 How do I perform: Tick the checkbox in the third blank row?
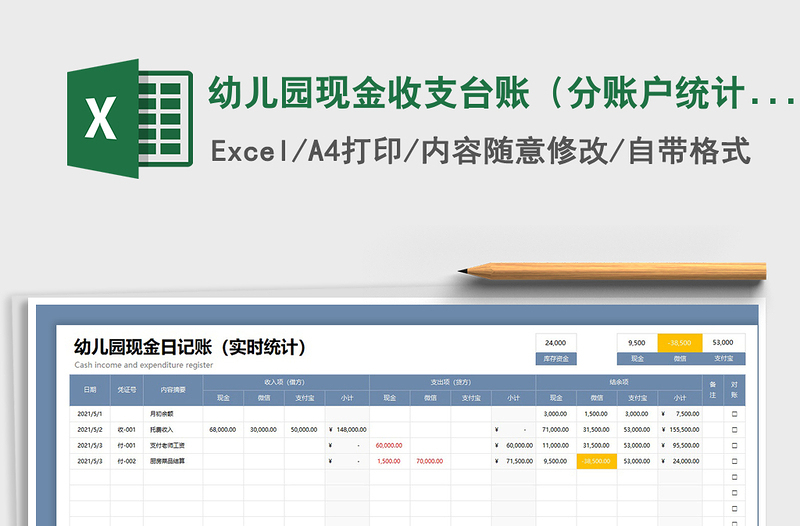pyautogui.click(x=735, y=509)
